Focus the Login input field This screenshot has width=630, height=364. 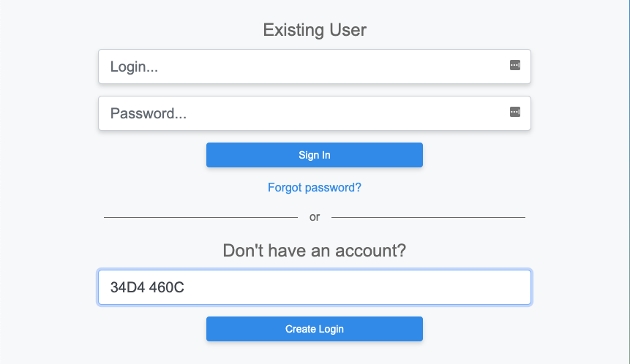point(315,67)
